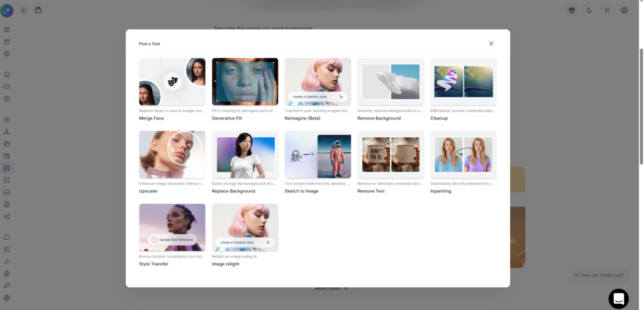644x310 pixels.
Task: Open the user profile account icon
Action: [625, 10]
